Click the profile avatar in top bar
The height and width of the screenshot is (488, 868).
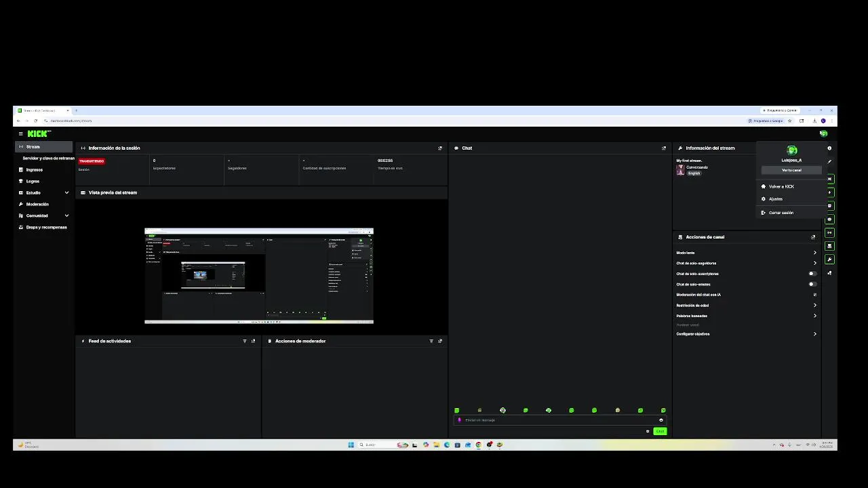click(823, 134)
